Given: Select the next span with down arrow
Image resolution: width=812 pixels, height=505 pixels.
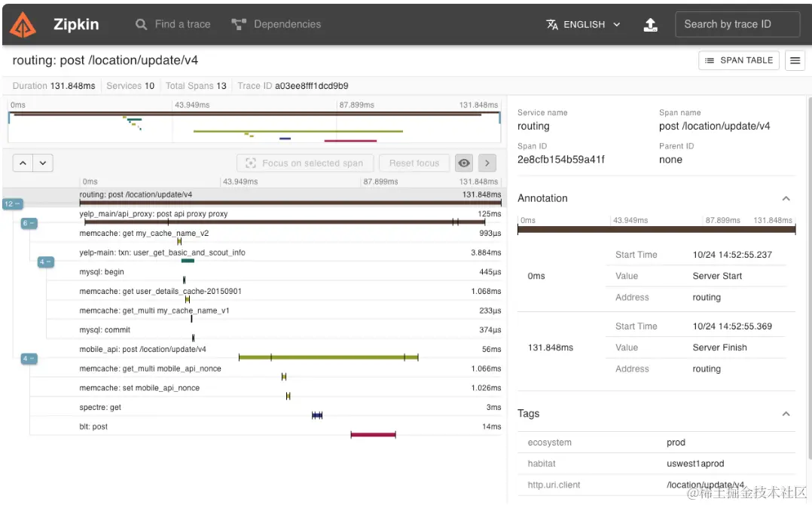Looking at the screenshot, I should coord(43,163).
